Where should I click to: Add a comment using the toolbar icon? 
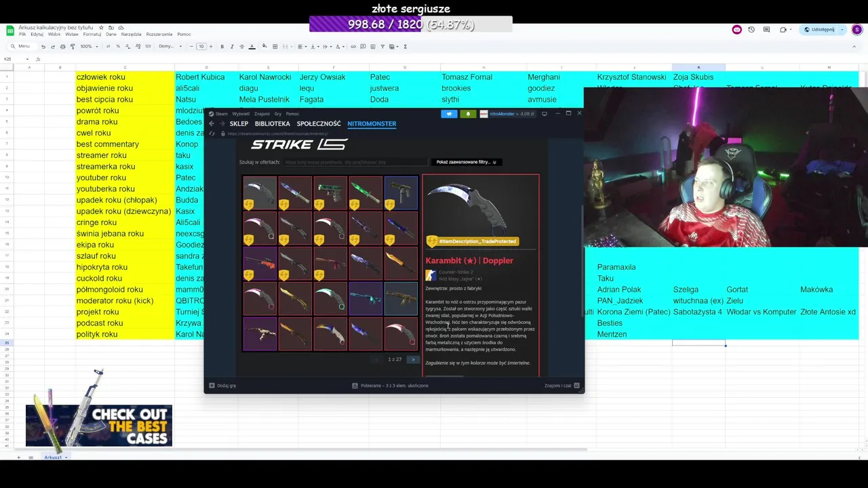(x=363, y=46)
